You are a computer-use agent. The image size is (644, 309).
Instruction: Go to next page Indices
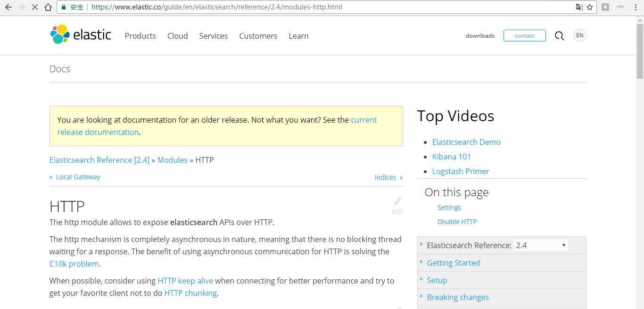point(388,177)
